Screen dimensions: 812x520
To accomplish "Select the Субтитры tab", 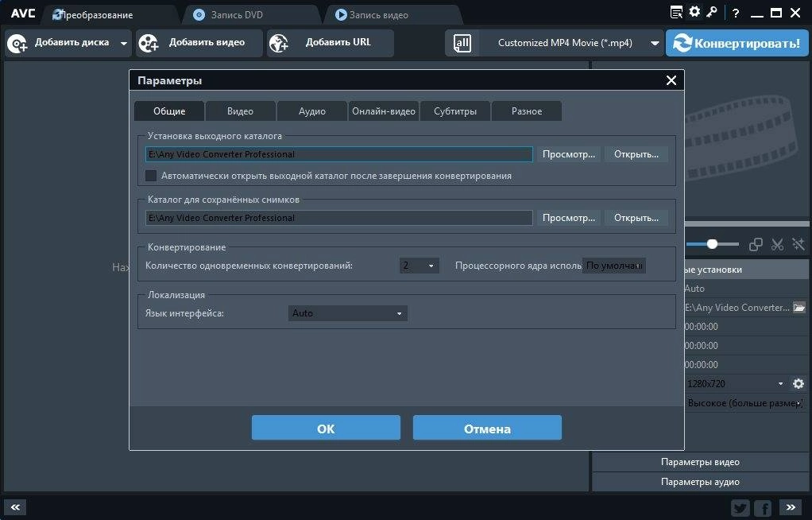I will click(455, 111).
